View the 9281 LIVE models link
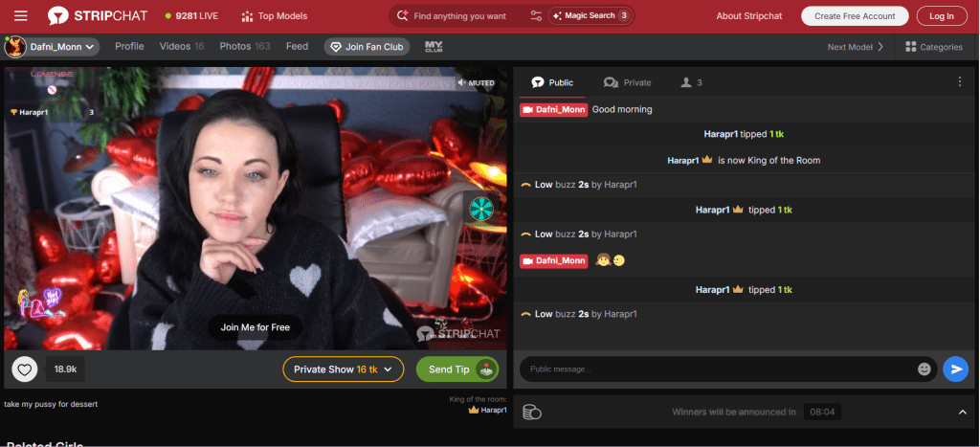 coord(191,16)
